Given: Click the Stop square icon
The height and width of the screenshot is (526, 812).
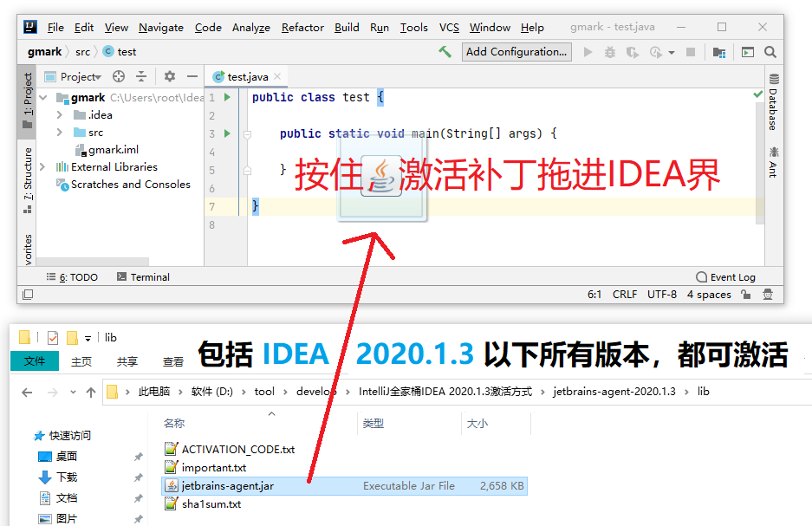Looking at the screenshot, I should [x=691, y=52].
